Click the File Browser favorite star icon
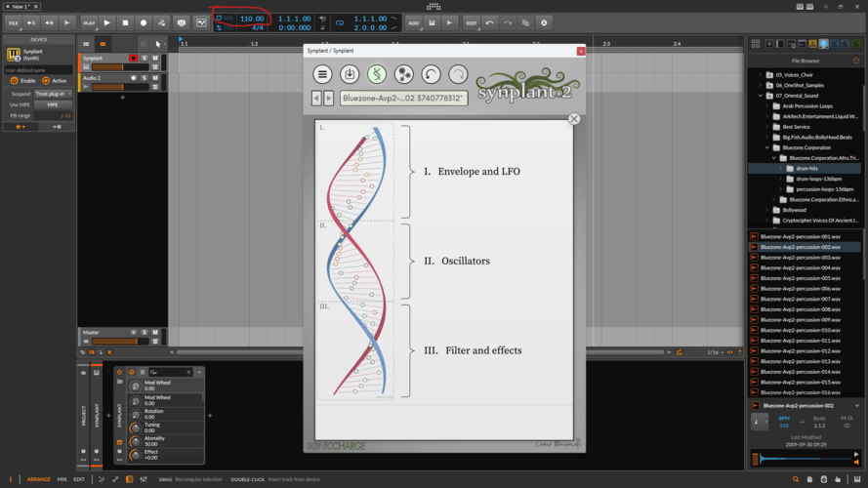 (x=856, y=61)
